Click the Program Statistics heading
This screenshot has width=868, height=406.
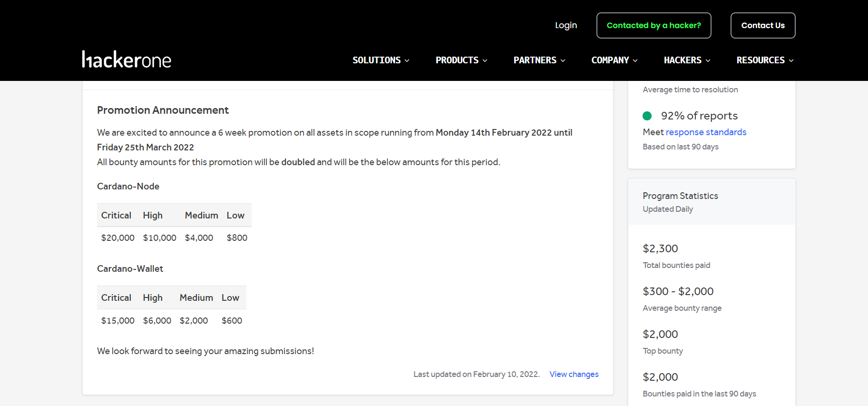[680, 196]
